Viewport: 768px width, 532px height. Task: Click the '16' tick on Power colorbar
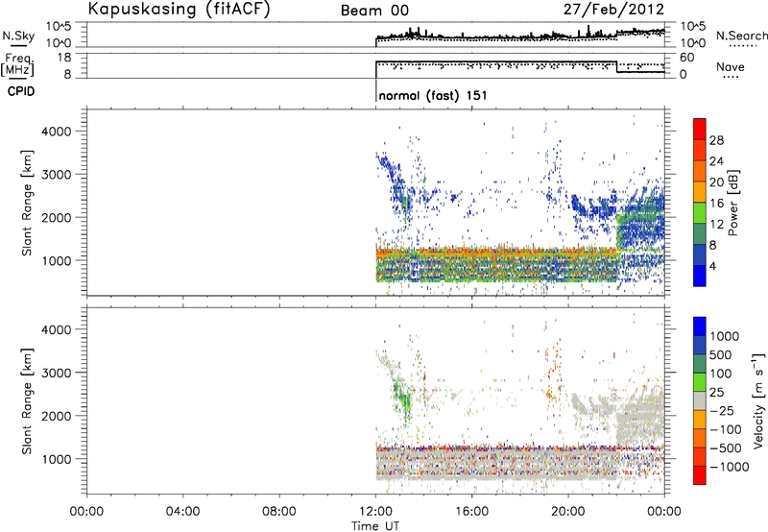[716, 204]
